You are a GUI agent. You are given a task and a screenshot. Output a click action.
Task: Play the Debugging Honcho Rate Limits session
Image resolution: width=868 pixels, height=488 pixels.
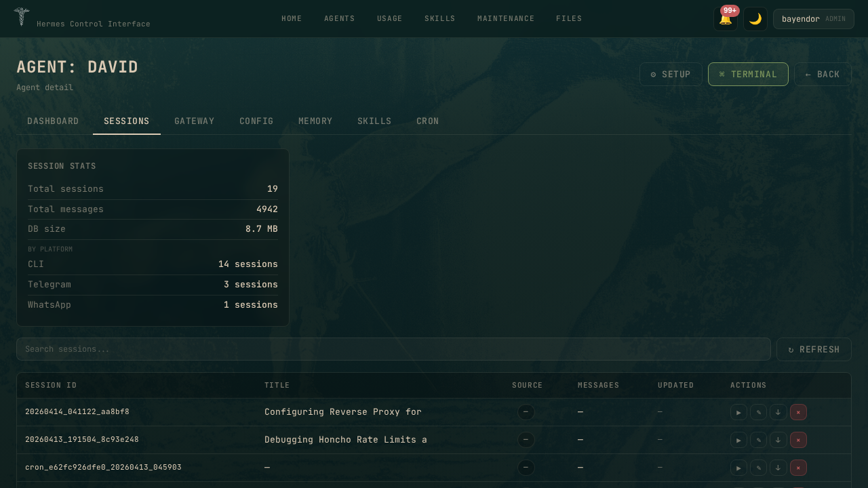coord(738,440)
